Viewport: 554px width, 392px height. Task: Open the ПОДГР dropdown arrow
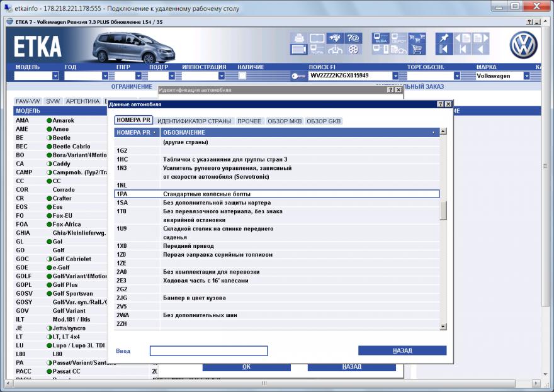[x=172, y=76]
